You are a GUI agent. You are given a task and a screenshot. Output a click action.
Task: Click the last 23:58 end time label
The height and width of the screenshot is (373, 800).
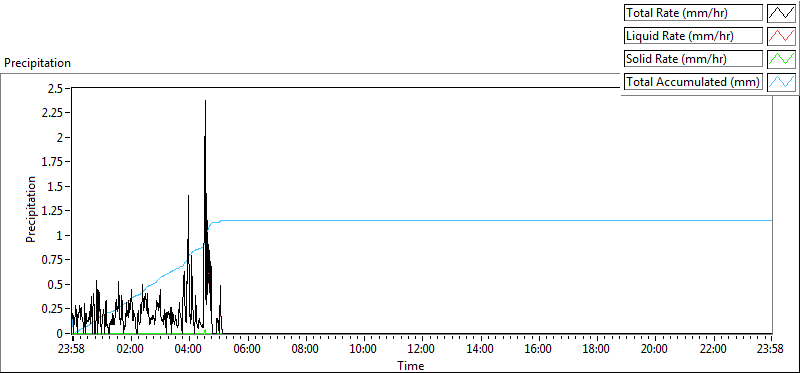pos(771,350)
